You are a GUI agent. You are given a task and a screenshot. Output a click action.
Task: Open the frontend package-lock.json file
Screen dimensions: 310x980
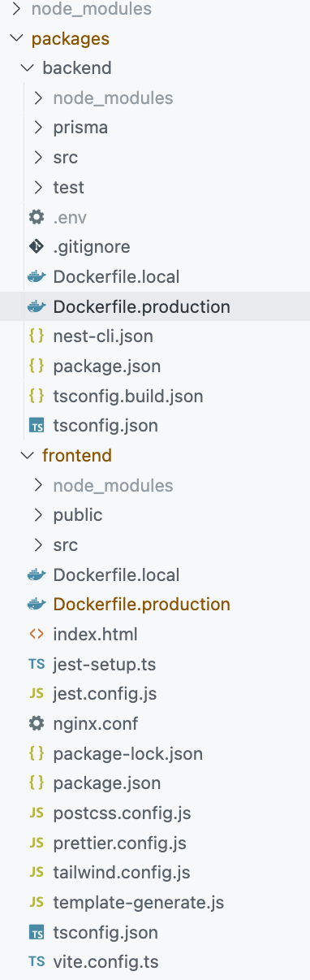coord(127,753)
